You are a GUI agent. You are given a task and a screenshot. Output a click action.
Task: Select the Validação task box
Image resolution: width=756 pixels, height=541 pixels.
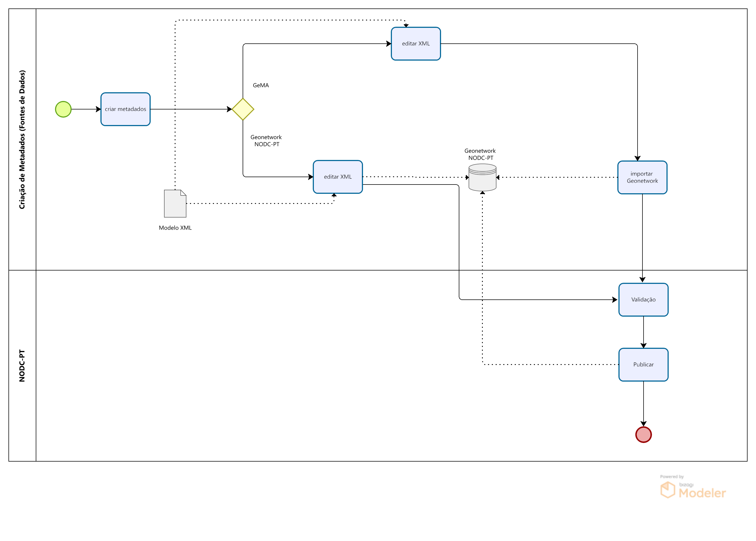(x=643, y=299)
